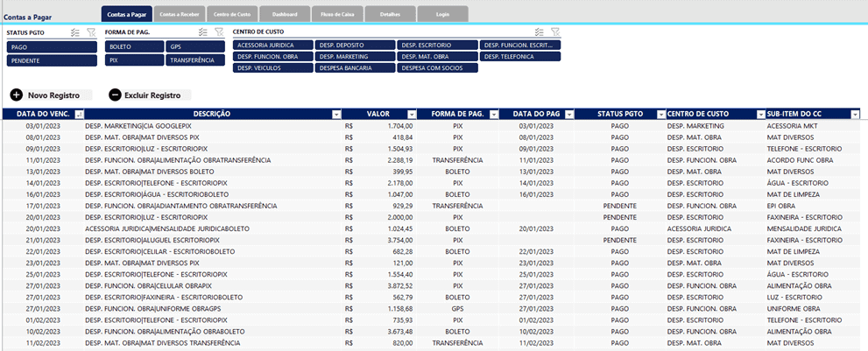Open DATA DO VENC. column filter dropdown

pyautogui.click(x=79, y=114)
